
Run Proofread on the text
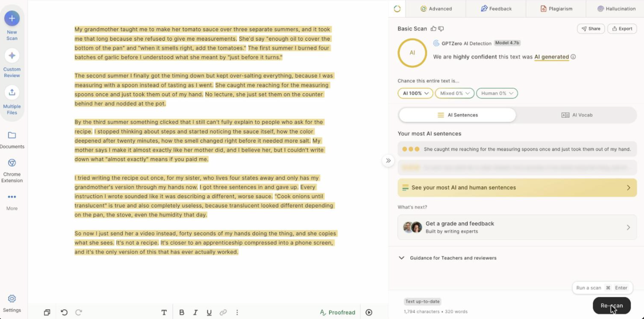[337, 312]
